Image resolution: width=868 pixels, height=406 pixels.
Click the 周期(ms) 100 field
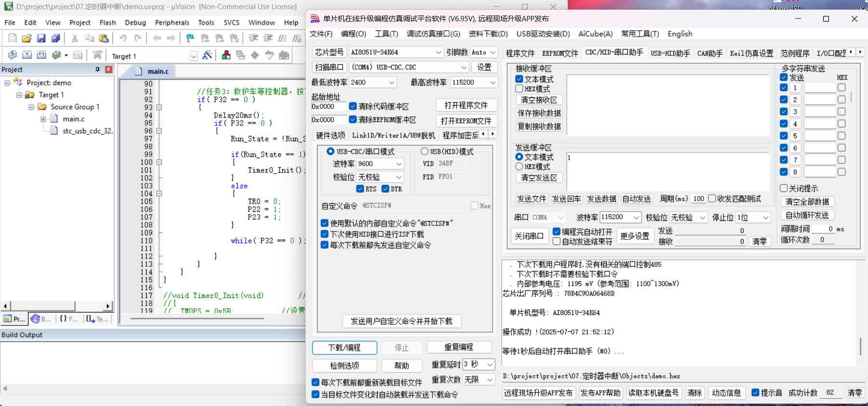(698, 199)
